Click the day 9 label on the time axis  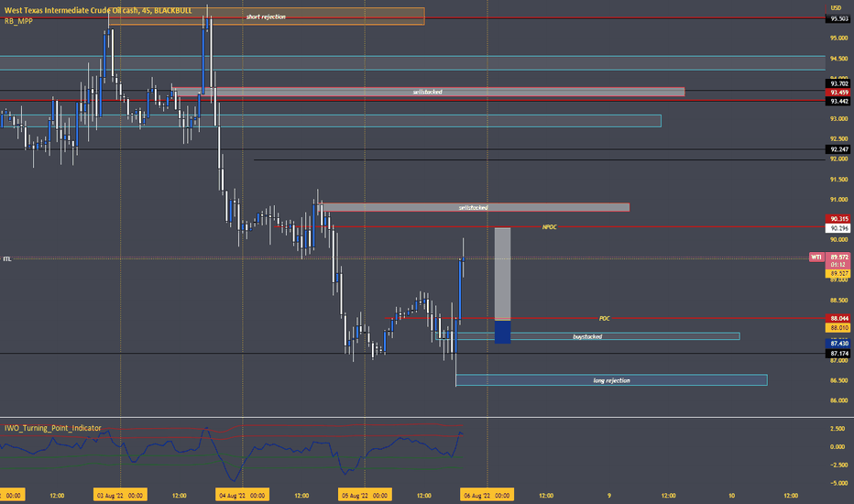pos(609,495)
